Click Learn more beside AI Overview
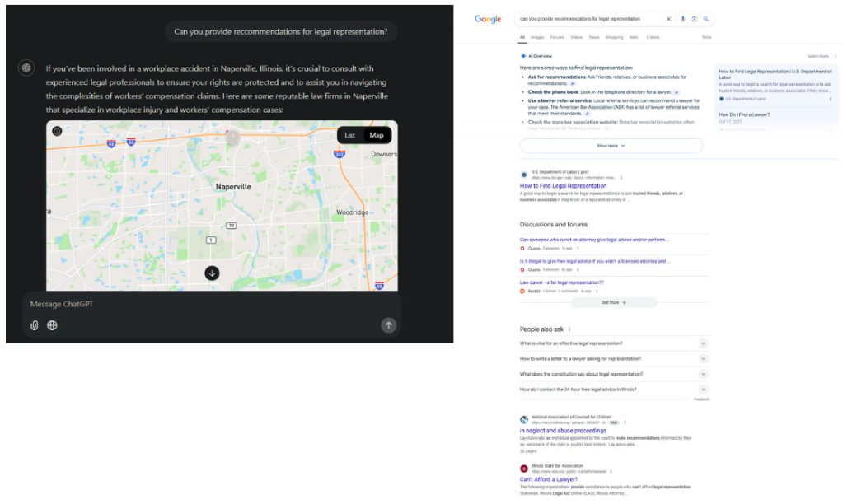The width and height of the screenshot is (843, 504). [818, 56]
